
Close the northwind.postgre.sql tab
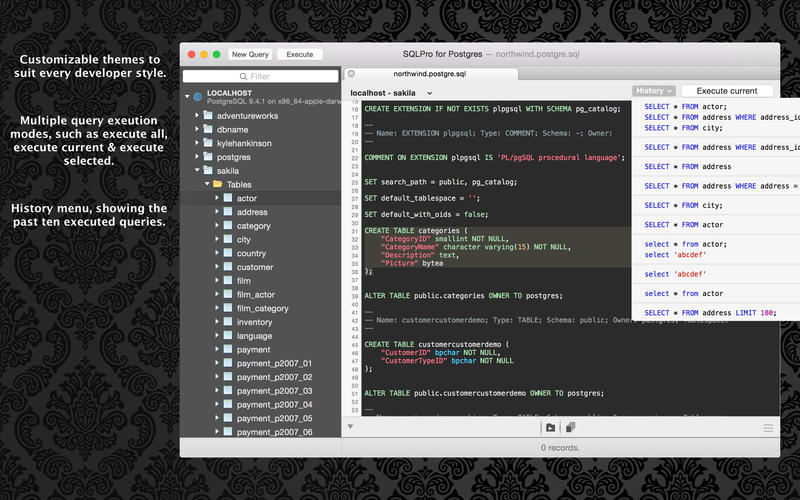(351, 74)
